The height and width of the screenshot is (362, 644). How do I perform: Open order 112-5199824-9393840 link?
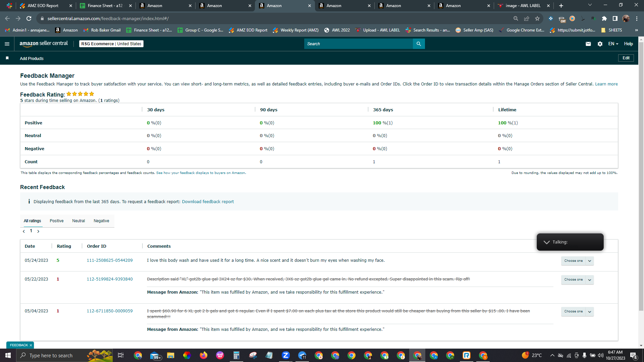(110, 279)
